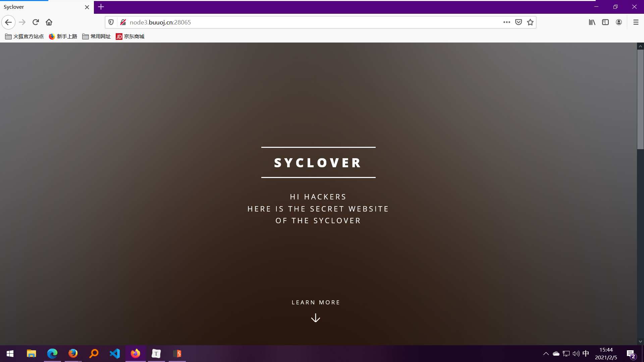The image size is (644, 362).
Task: Bookmark this page with the star
Action: (x=530, y=22)
